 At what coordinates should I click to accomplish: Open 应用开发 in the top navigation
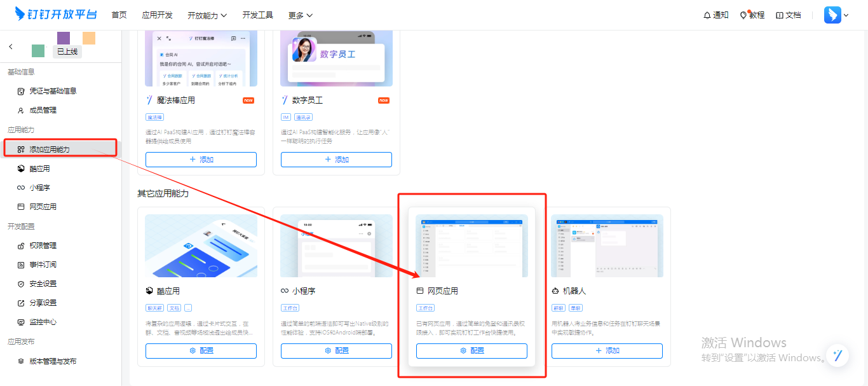[157, 15]
